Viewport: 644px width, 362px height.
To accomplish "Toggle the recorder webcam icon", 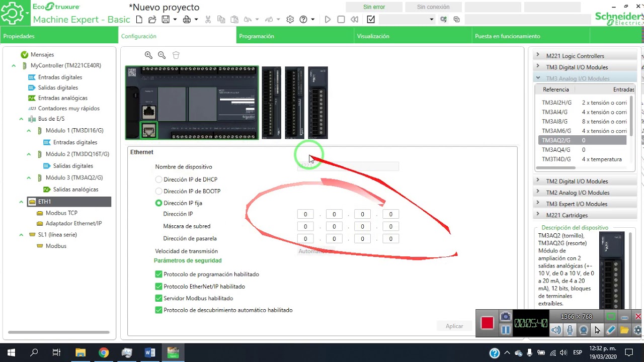I will (x=583, y=330).
